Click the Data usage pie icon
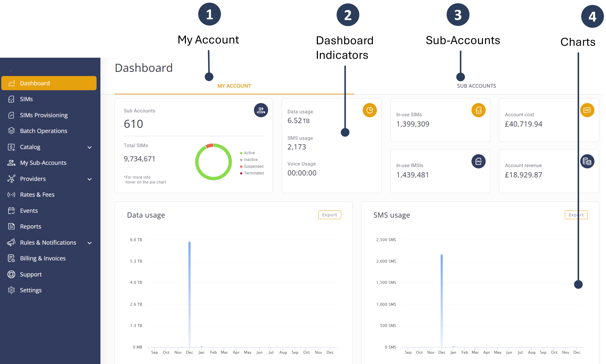 click(x=369, y=110)
